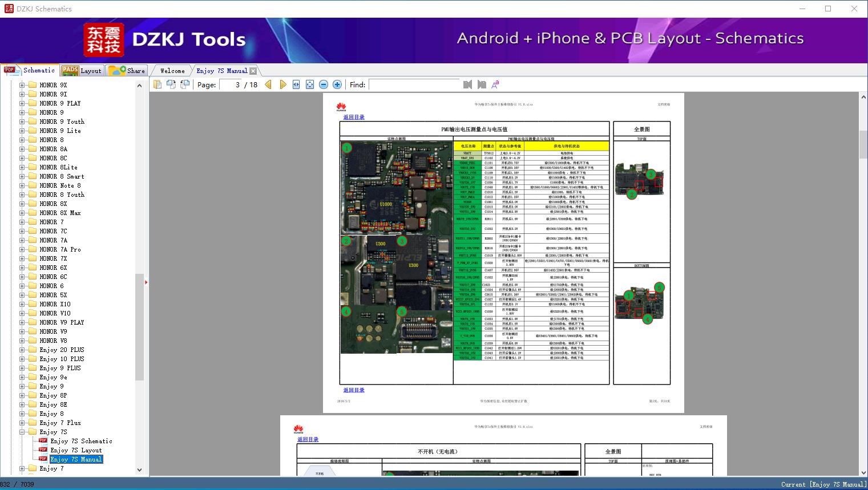Image resolution: width=868 pixels, height=490 pixels.
Task: Toggle match case search option
Action: tap(495, 84)
